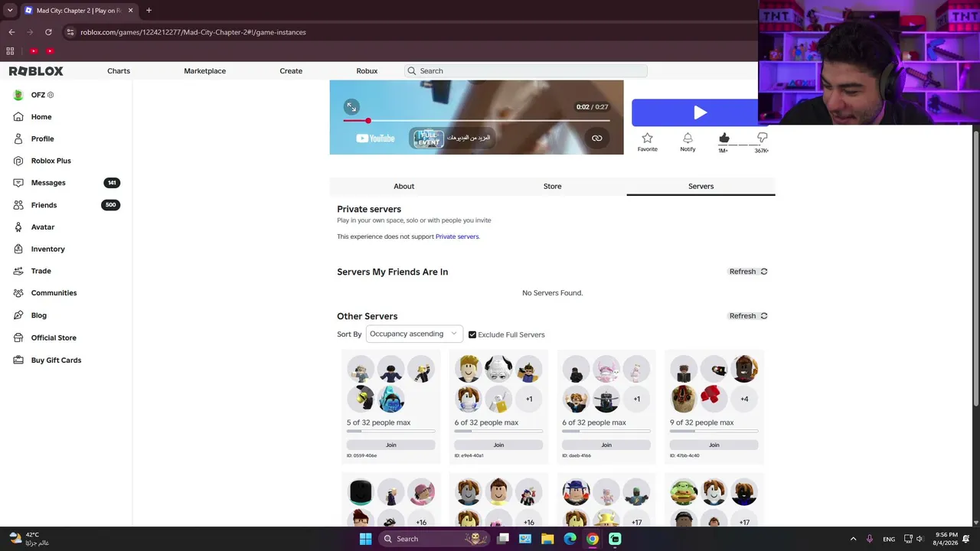Screen dimensions: 980x551
Task: Open the clock and date panel
Action: (x=946, y=539)
